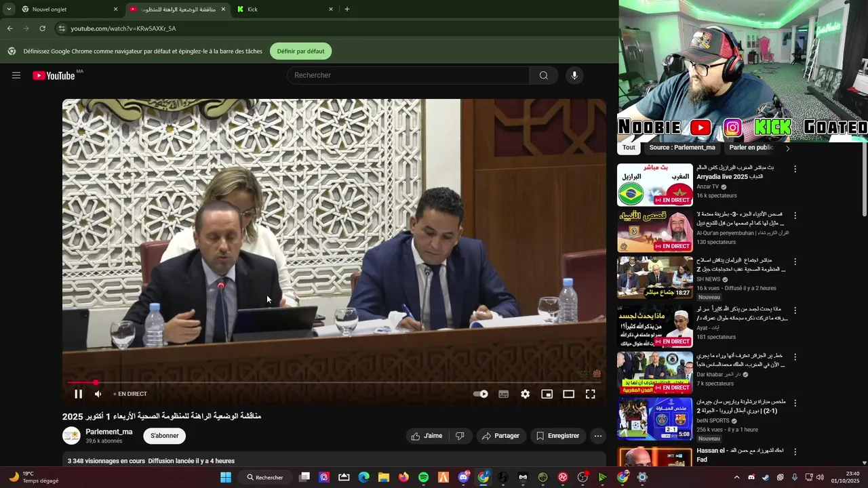This screenshot has width=868, height=488.
Task: Open options for Arryadia live 2025 video
Action: click(795, 169)
